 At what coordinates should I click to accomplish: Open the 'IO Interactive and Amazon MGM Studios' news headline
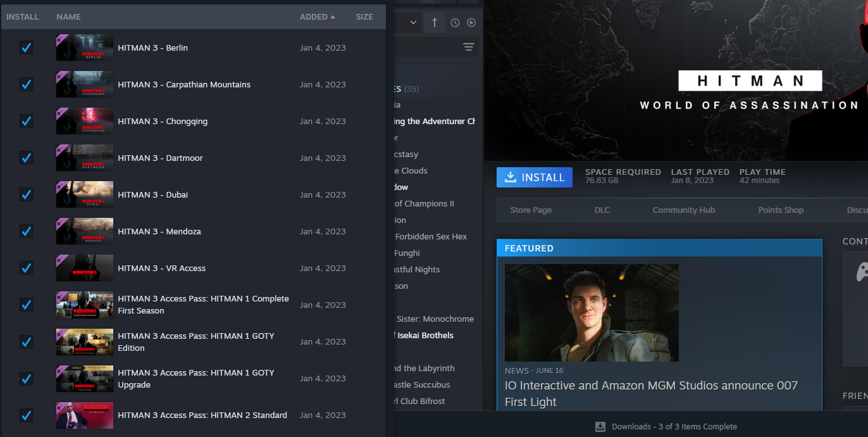pyautogui.click(x=651, y=393)
